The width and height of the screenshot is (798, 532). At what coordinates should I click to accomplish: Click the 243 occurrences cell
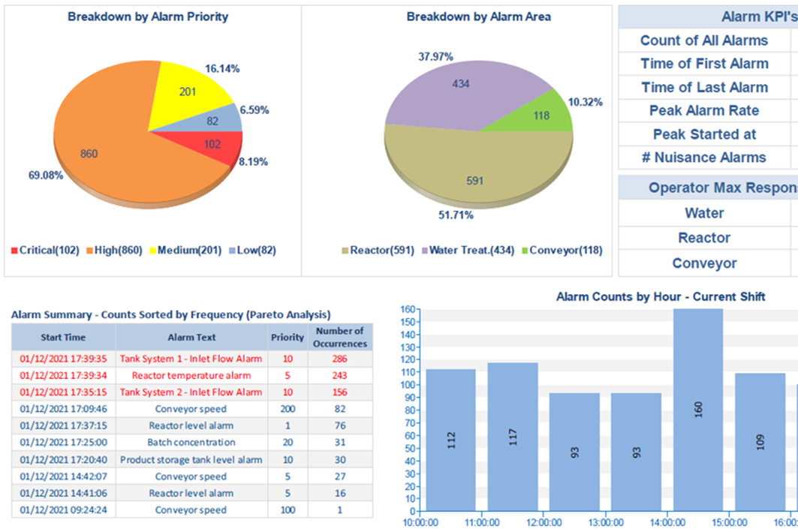pos(340,376)
